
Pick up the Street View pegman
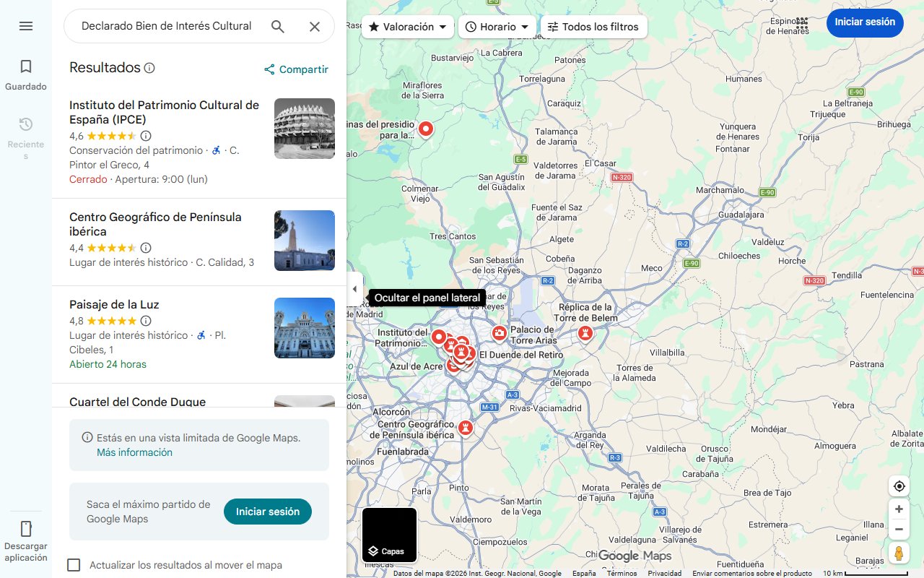[899, 553]
